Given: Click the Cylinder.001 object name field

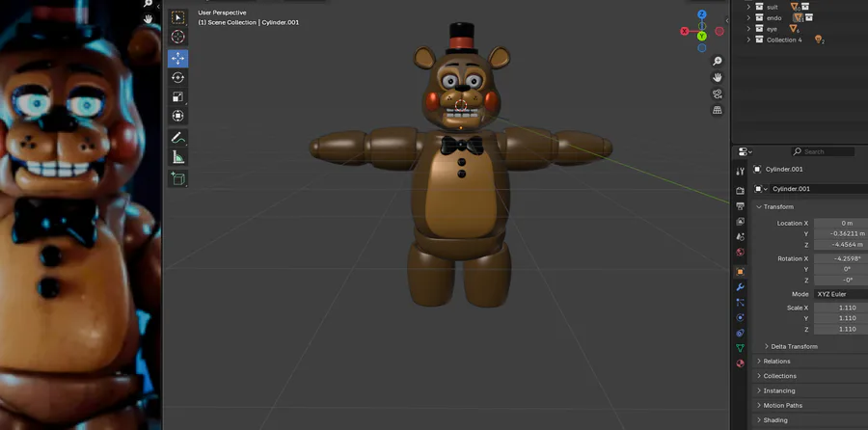Looking at the screenshot, I should pos(819,189).
